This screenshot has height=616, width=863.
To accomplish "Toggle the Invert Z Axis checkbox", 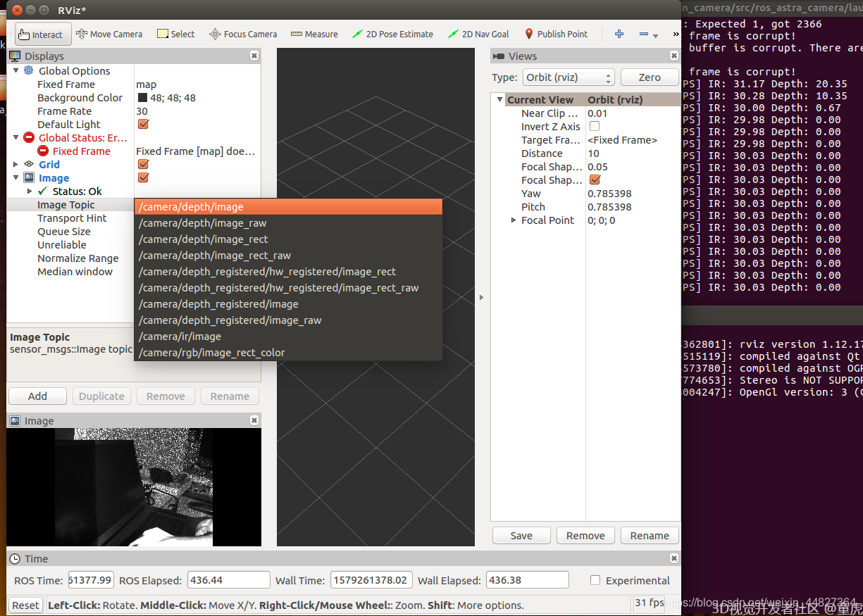I will coord(594,126).
